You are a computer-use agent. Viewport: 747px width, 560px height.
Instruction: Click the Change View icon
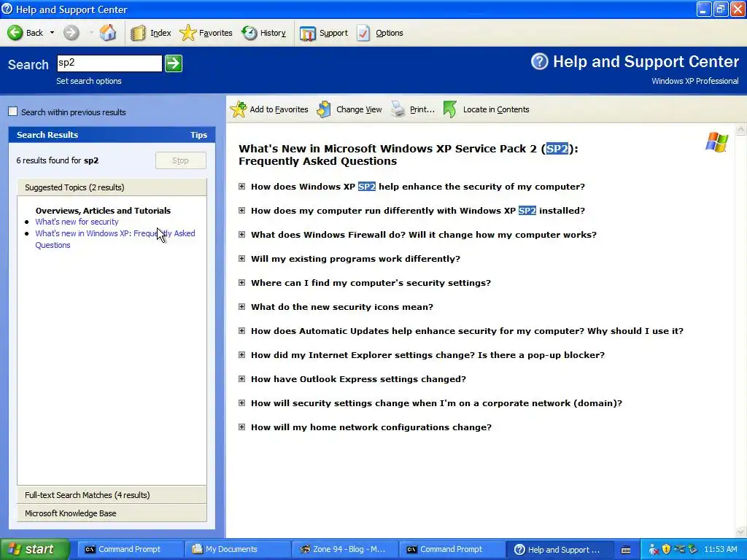pos(324,109)
